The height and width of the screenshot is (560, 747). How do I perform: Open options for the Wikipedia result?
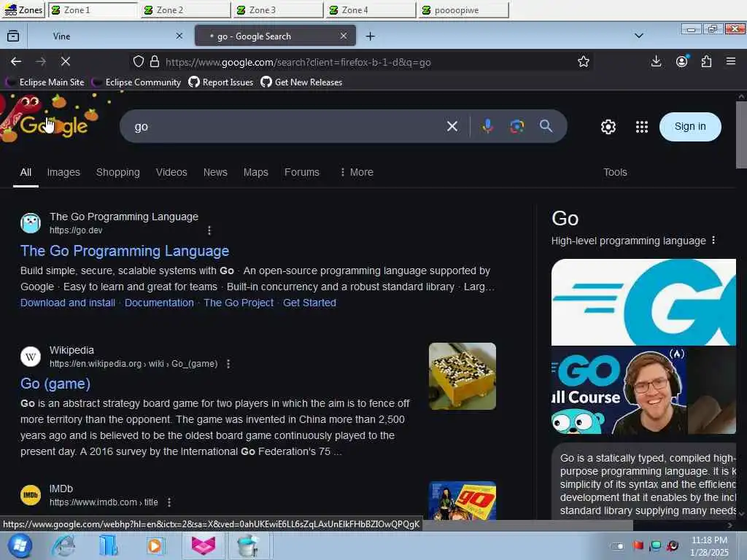point(228,364)
